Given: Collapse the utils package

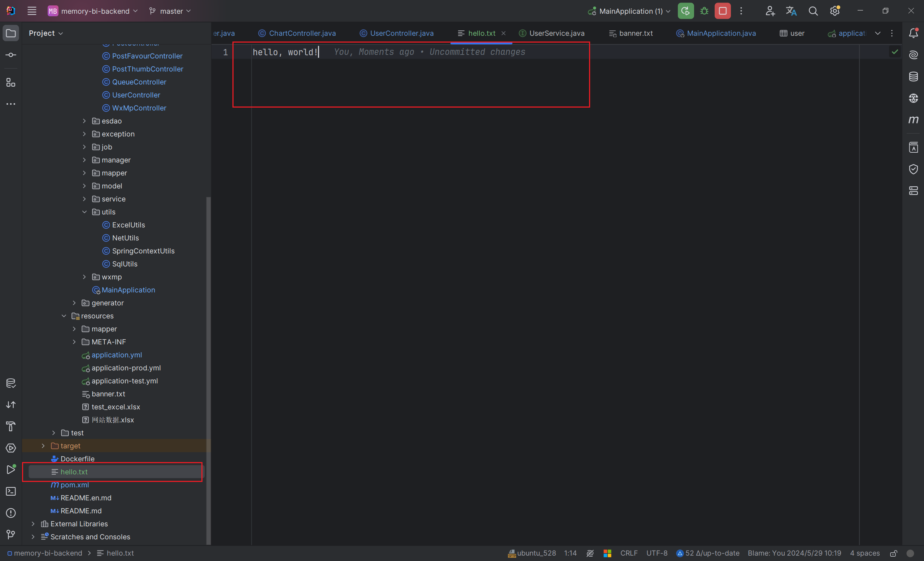Looking at the screenshot, I should 84,212.
